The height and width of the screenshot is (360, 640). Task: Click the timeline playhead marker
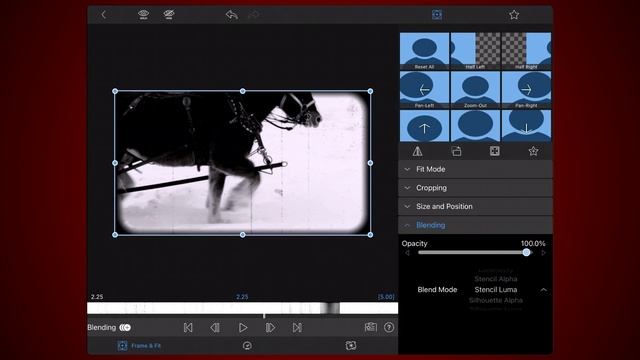pos(264,316)
